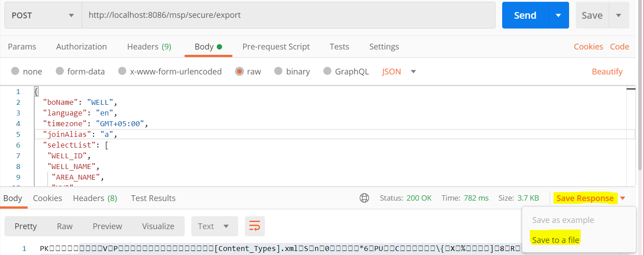
Task: Select the GraphQL radio button
Action: tap(327, 71)
